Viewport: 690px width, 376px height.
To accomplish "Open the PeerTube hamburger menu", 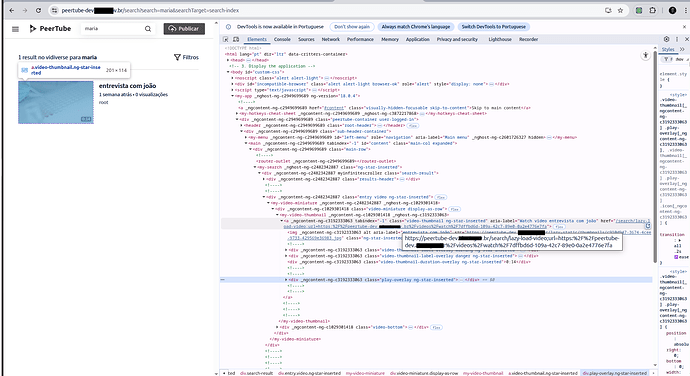I will pos(15,29).
